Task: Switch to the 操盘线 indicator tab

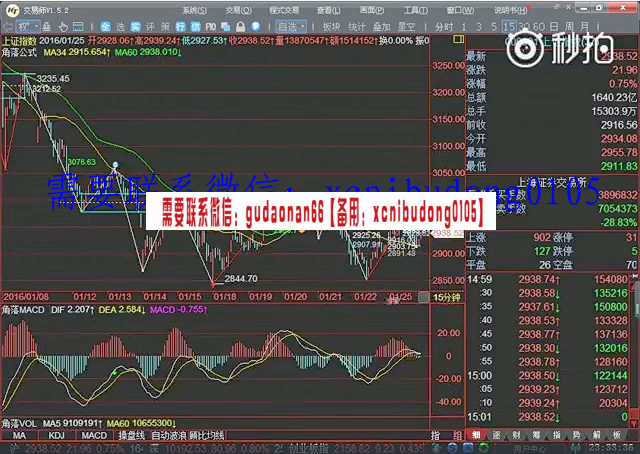Action: coord(131,436)
